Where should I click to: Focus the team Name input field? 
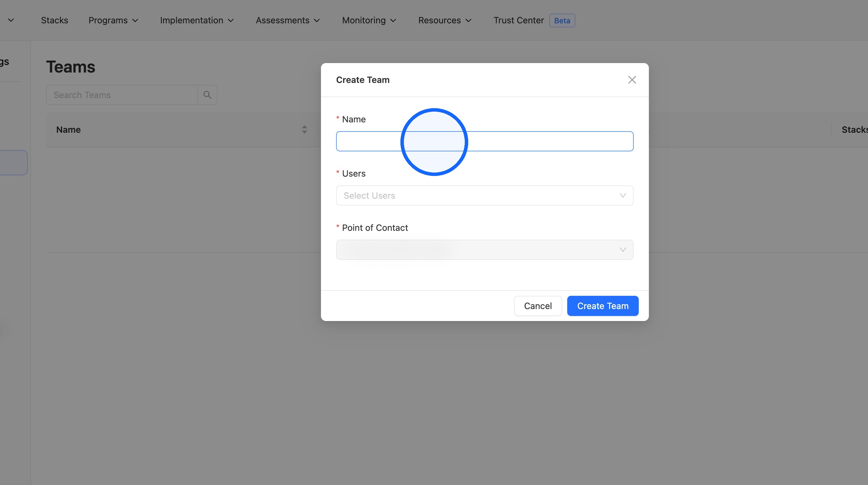pyautogui.click(x=485, y=141)
